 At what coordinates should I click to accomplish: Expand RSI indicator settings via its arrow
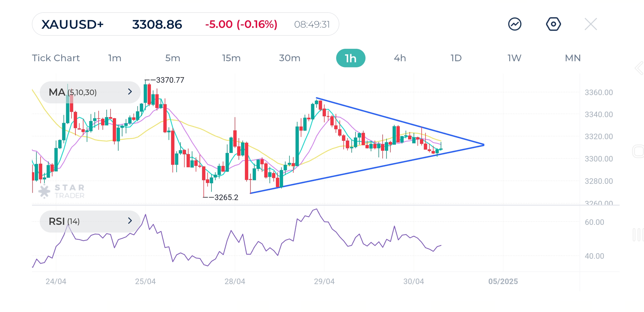129,221
